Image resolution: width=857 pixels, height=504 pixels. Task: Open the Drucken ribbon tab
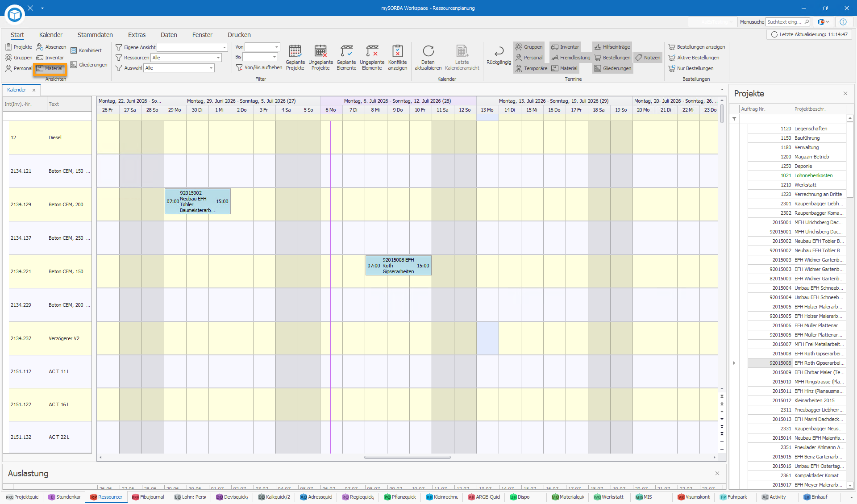pos(239,35)
